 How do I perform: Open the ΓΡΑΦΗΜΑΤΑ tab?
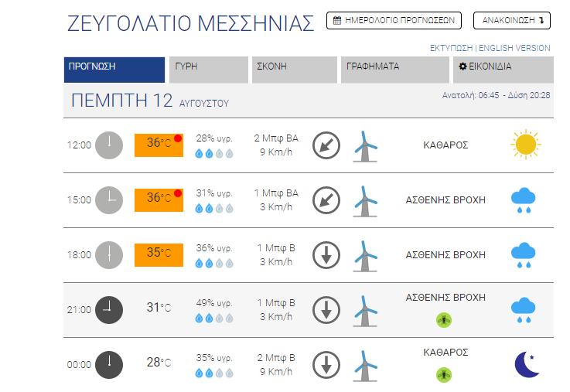click(395, 70)
